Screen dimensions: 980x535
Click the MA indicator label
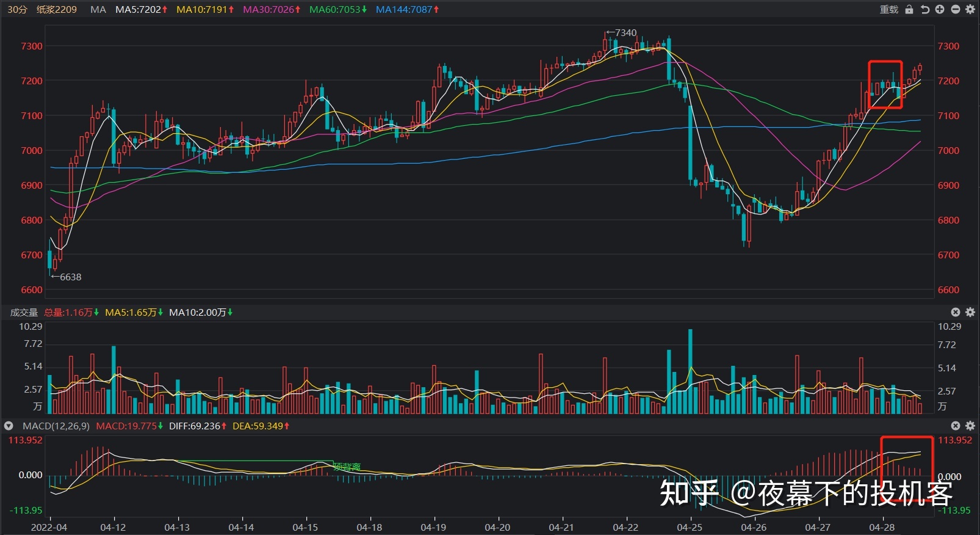[x=98, y=9]
